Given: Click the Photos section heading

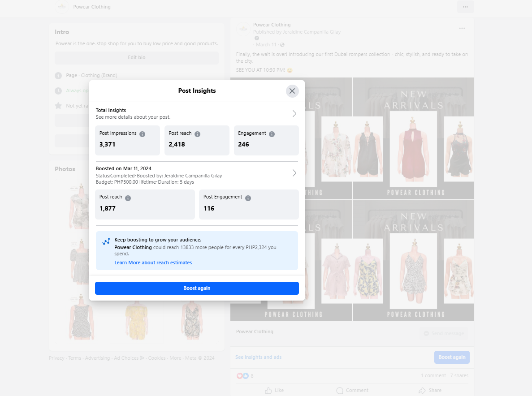Looking at the screenshot, I should click(x=65, y=169).
